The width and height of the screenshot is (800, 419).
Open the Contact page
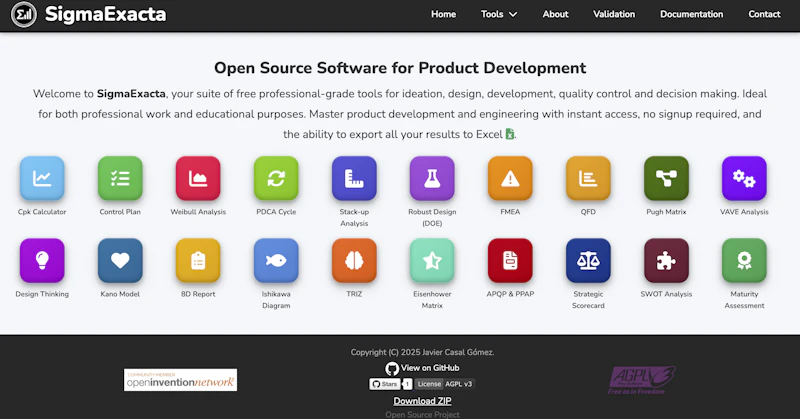(x=764, y=14)
